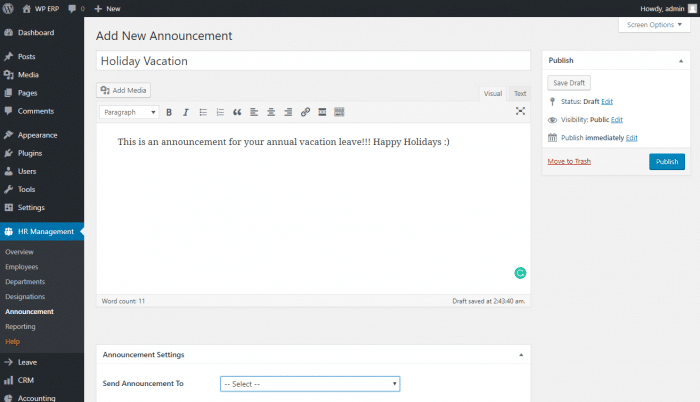Align text right
Image resolution: width=700 pixels, height=402 pixels.
[x=288, y=112]
